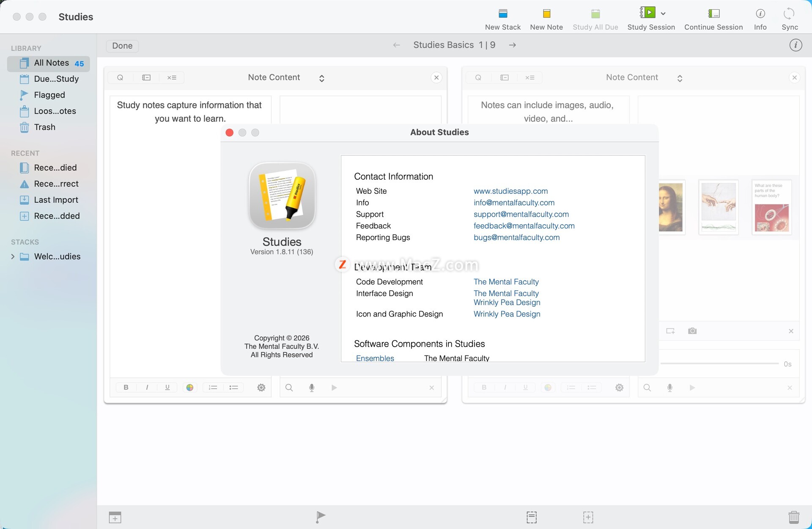This screenshot has height=529, width=812.
Task: Click the Done button
Action: pyautogui.click(x=122, y=46)
